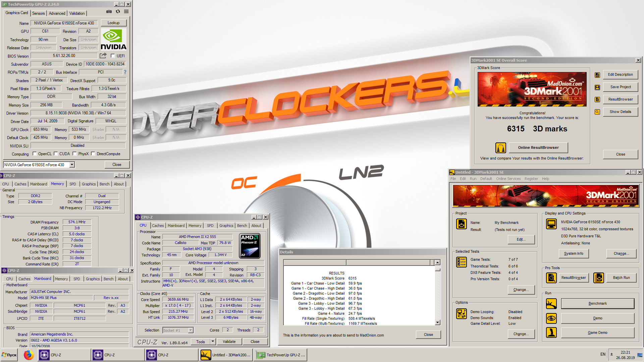Click the magnifier icon beside Show Details
This screenshot has height=362, width=644.
[597, 112]
